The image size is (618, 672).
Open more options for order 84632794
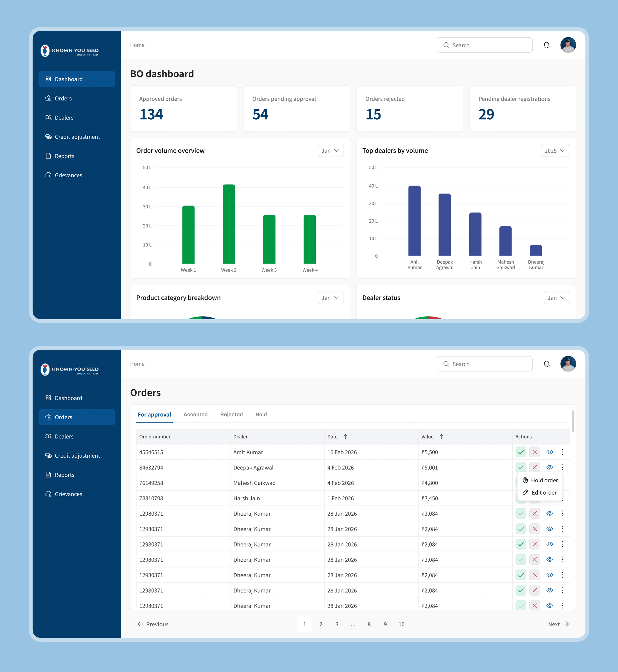(x=562, y=467)
